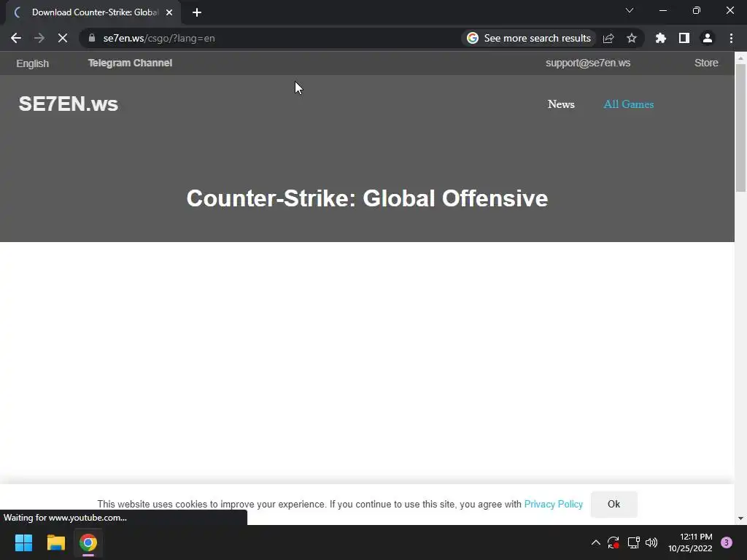Expand the tab search chevron
Viewport: 747px width, 560px height.
630,10
